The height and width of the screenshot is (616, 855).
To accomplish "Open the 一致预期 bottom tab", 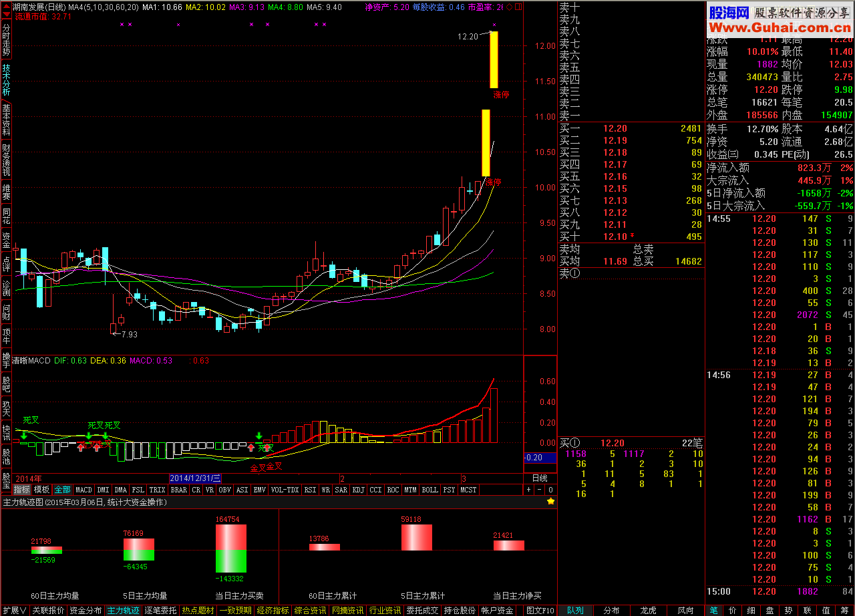I will click(x=235, y=611).
